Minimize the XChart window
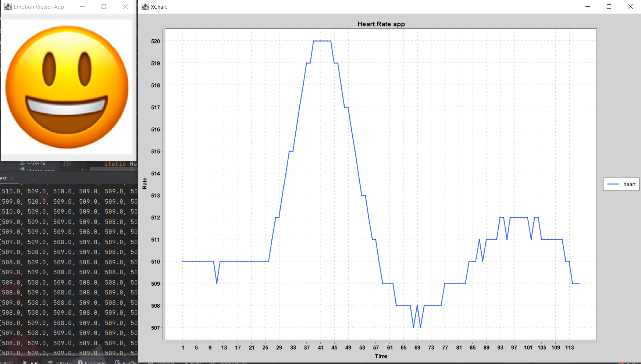Viewport: 641px width, 364px height. coord(588,7)
